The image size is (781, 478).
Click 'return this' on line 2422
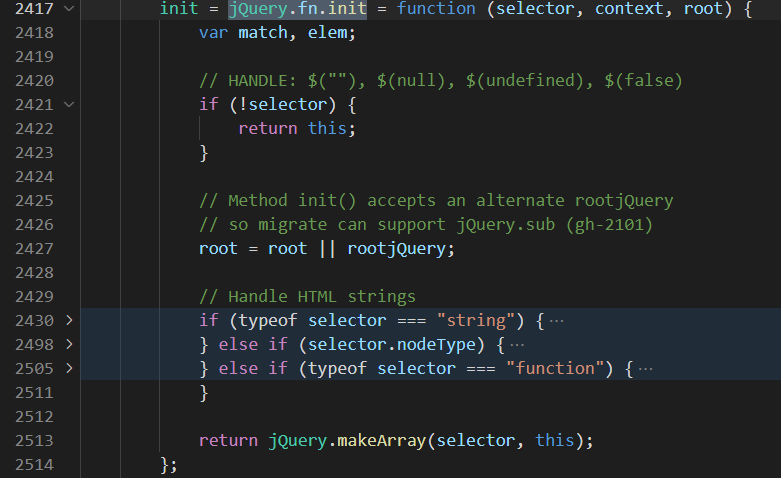point(292,128)
